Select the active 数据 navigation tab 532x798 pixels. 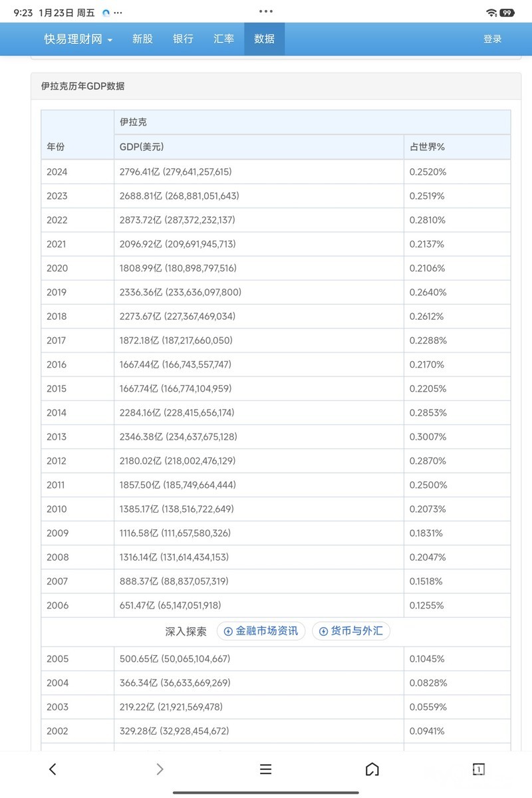264,39
